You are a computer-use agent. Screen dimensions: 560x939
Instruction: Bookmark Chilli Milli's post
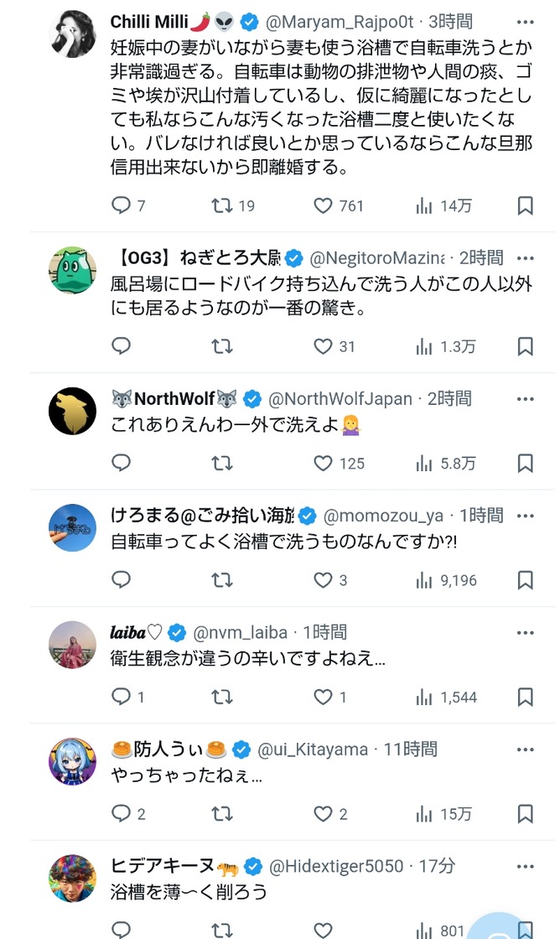point(525,205)
